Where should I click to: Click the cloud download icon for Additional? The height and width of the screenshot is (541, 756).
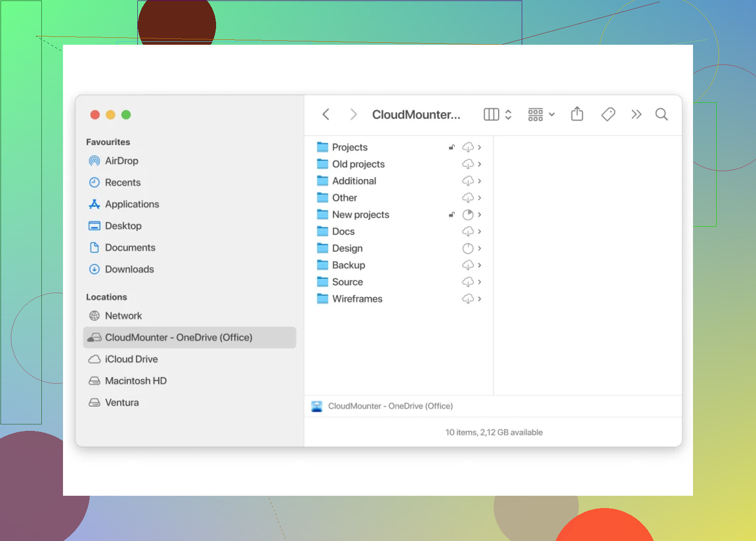click(468, 181)
